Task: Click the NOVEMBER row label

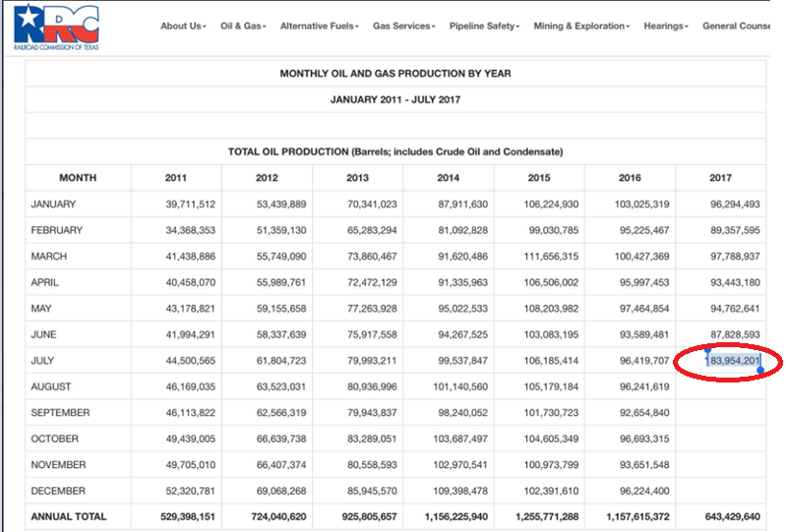Action: (58, 465)
